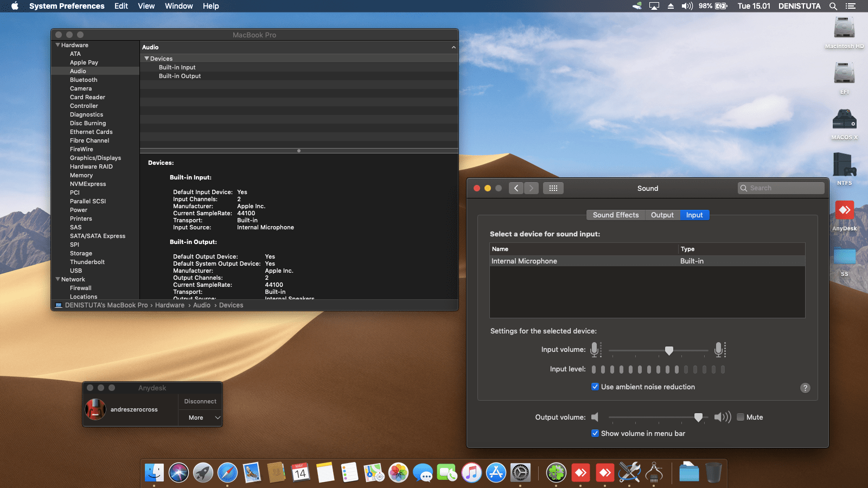This screenshot has height=488, width=868.
Task: Focus the Sound preferences Search field
Action: [x=781, y=188]
